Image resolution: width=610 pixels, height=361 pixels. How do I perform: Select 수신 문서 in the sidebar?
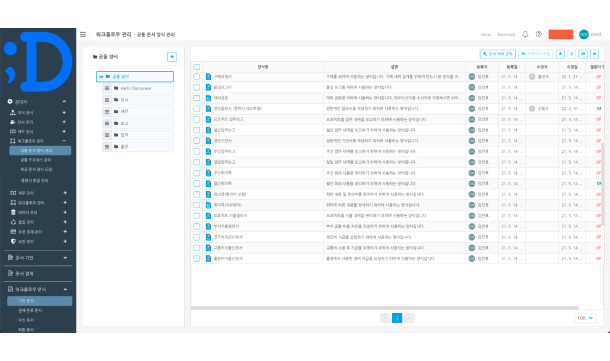point(26,320)
